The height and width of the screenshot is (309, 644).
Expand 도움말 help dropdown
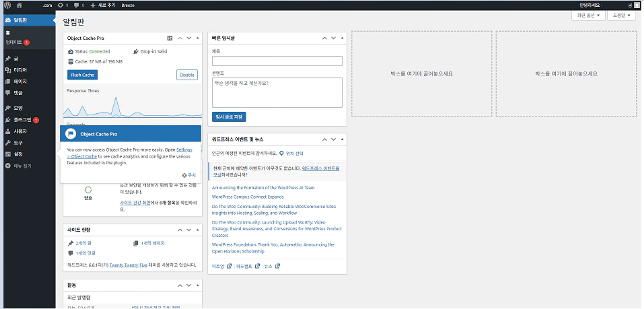pyautogui.click(x=622, y=15)
